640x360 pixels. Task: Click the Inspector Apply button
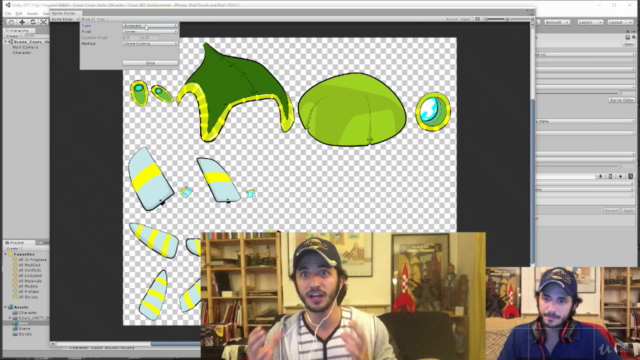tap(628, 211)
